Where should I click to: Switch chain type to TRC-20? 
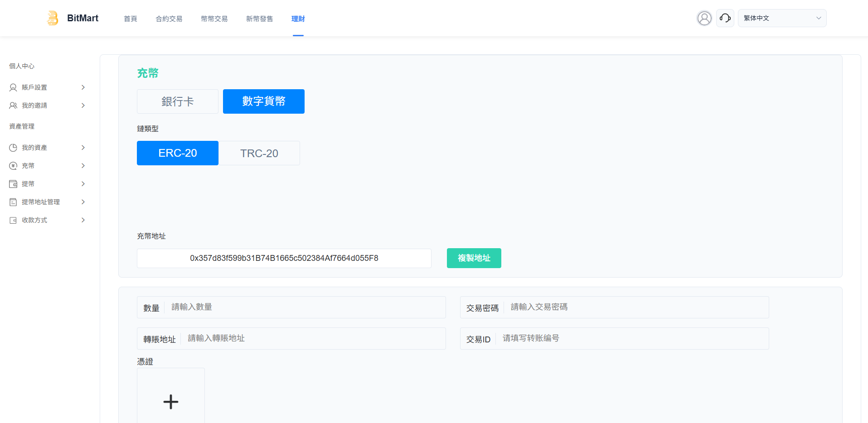click(259, 153)
